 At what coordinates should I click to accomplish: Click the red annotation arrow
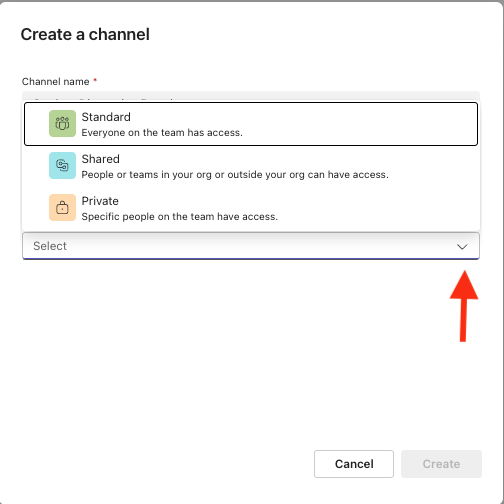(464, 306)
